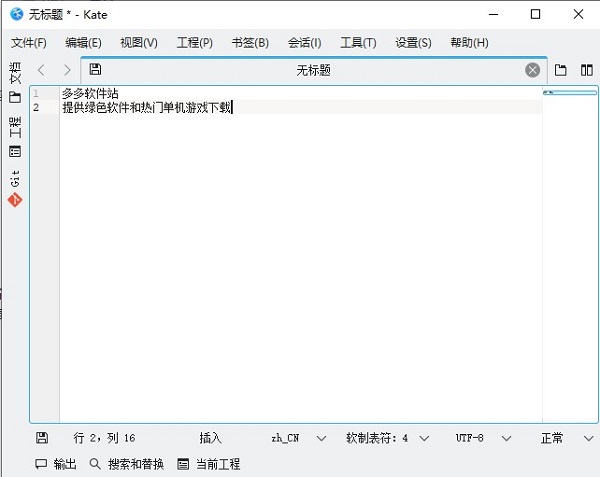Click line 2 text 提供绿色软件和热门单机游戏下载
600x477 pixels.
pos(147,107)
